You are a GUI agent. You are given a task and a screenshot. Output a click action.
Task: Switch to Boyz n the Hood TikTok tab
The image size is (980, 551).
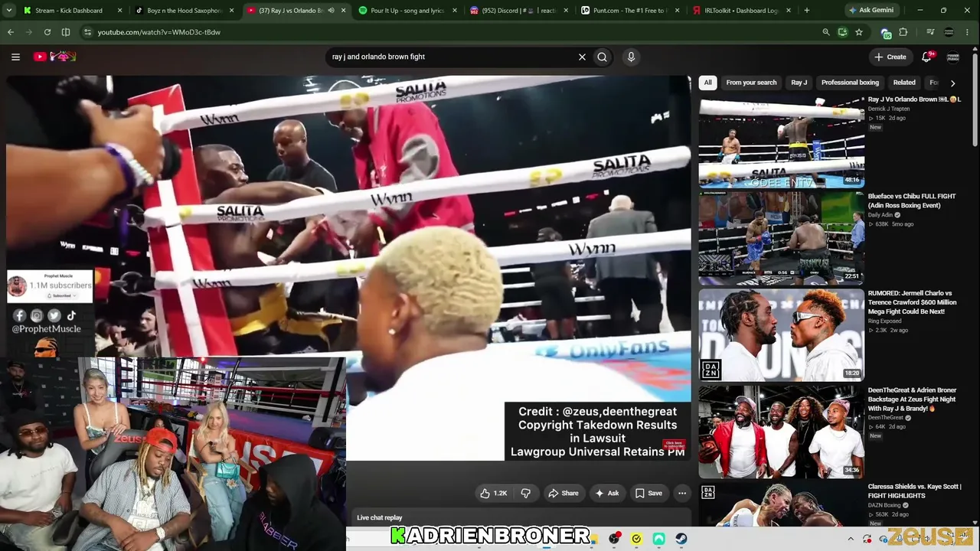[x=184, y=11]
